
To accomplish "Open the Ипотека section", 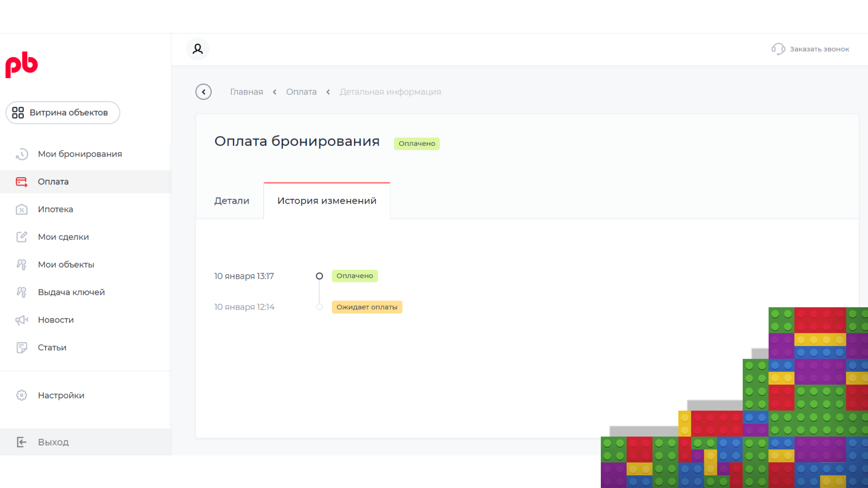I will tap(85, 209).
